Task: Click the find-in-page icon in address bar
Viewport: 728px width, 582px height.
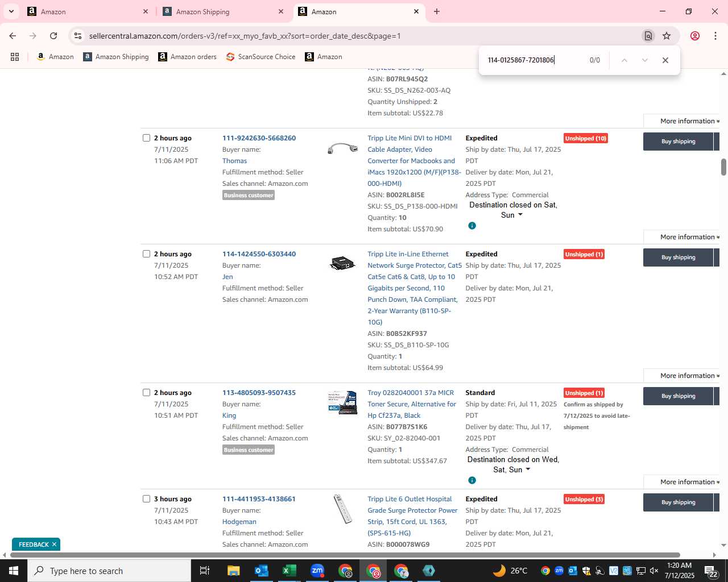Action: click(x=648, y=36)
